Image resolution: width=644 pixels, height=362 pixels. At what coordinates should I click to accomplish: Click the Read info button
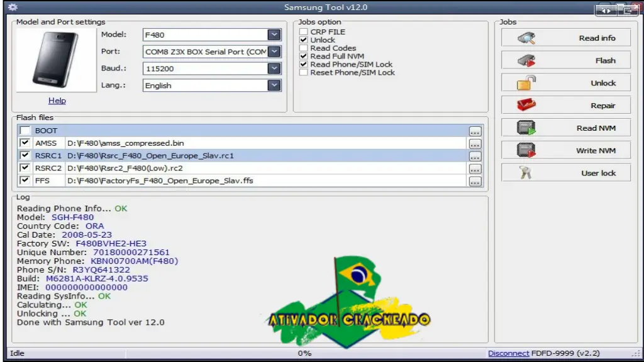566,38
